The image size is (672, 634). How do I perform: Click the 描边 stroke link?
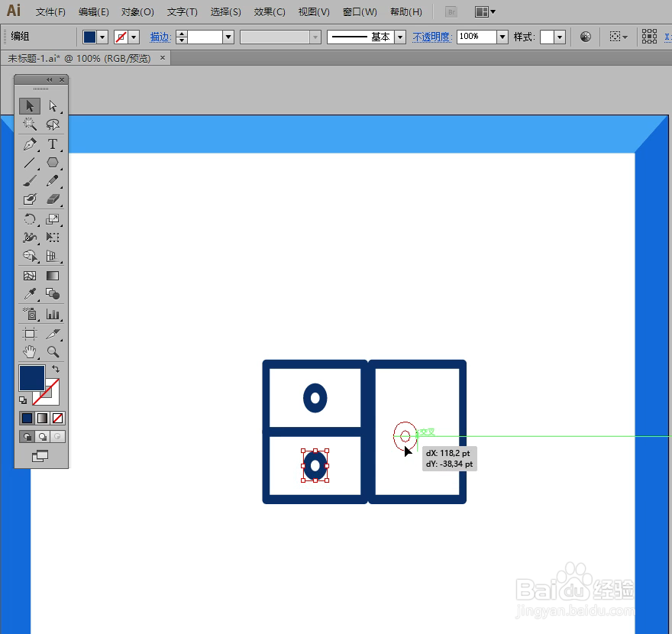(160, 37)
